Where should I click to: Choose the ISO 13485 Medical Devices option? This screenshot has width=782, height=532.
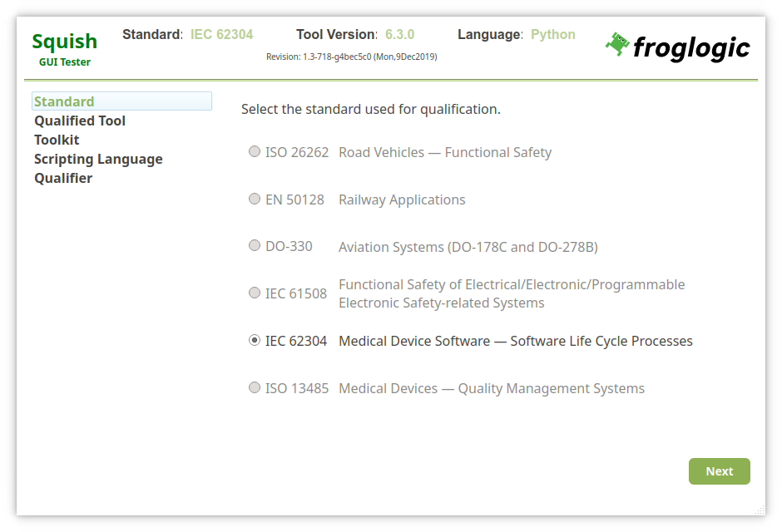tap(255, 388)
